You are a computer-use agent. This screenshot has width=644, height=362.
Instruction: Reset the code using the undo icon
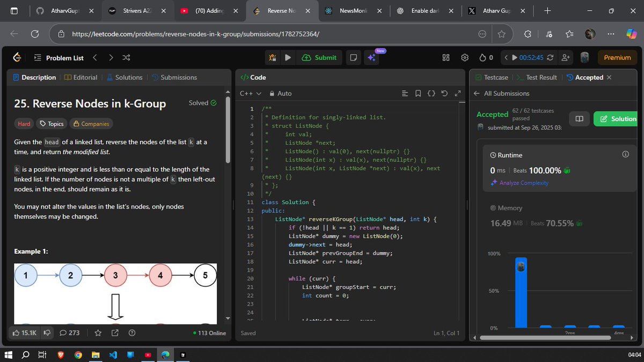pyautogui.click(x=444, y=93)
